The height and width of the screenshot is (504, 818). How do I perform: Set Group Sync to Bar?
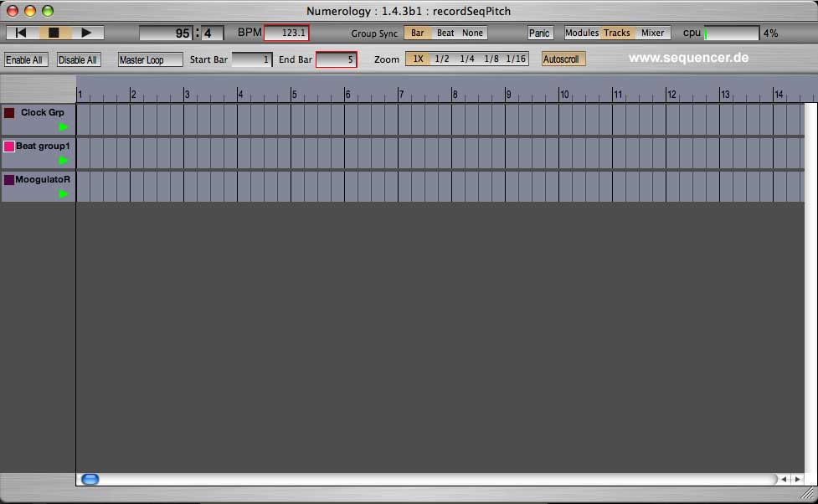tap(417, 33)
